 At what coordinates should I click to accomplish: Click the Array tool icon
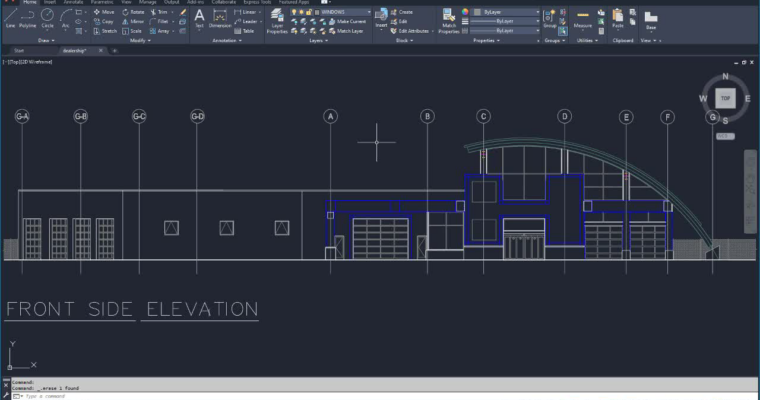(x=153, y=31)
